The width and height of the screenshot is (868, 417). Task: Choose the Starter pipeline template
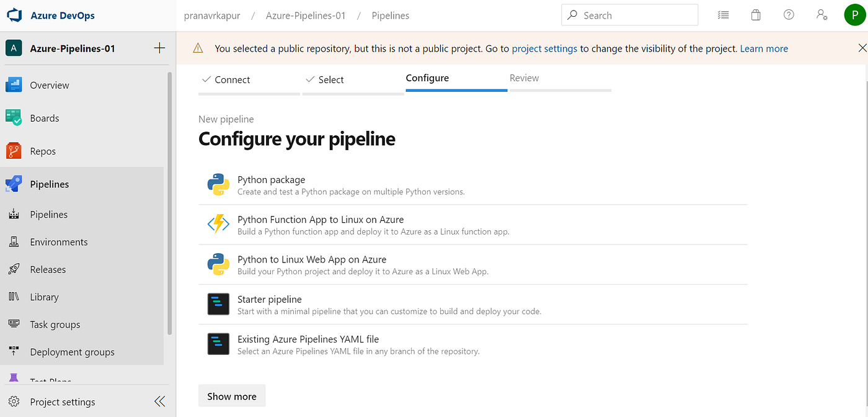[269, 300]
